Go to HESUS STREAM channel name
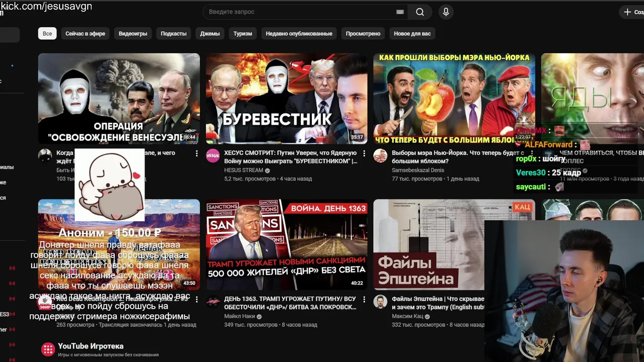The height and width of the screenshot is (362, 644). 244,170
